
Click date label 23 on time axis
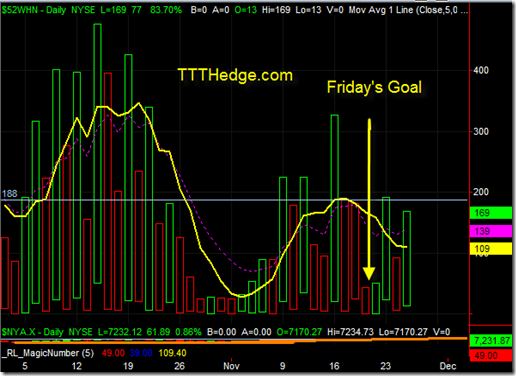386,366
